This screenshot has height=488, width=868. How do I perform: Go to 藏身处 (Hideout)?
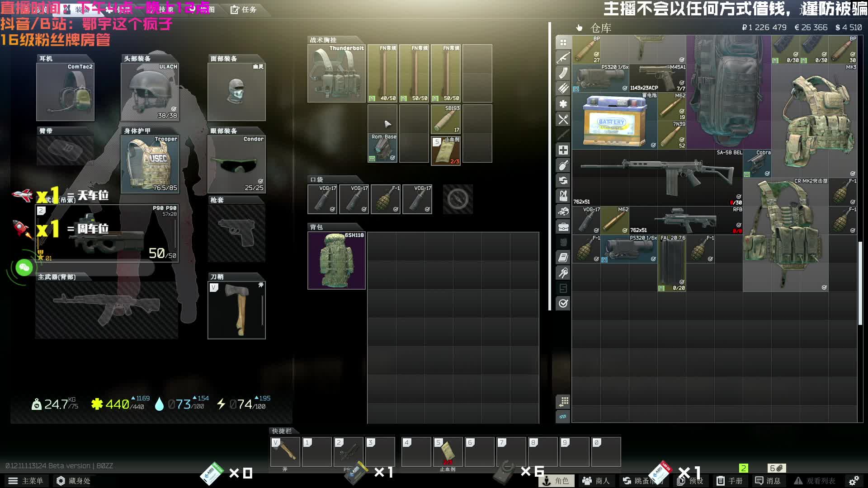pyautogui.click(x=73, y=481)
